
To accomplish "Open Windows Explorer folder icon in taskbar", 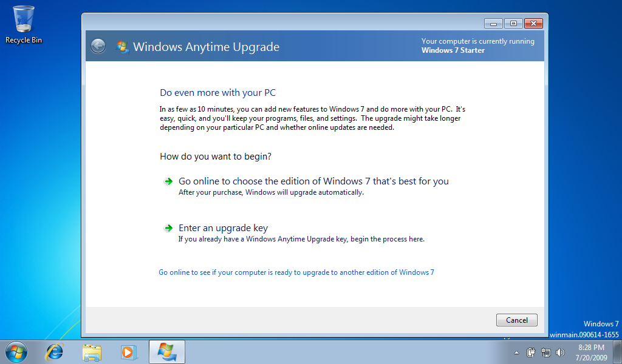I will click(92, 352).
